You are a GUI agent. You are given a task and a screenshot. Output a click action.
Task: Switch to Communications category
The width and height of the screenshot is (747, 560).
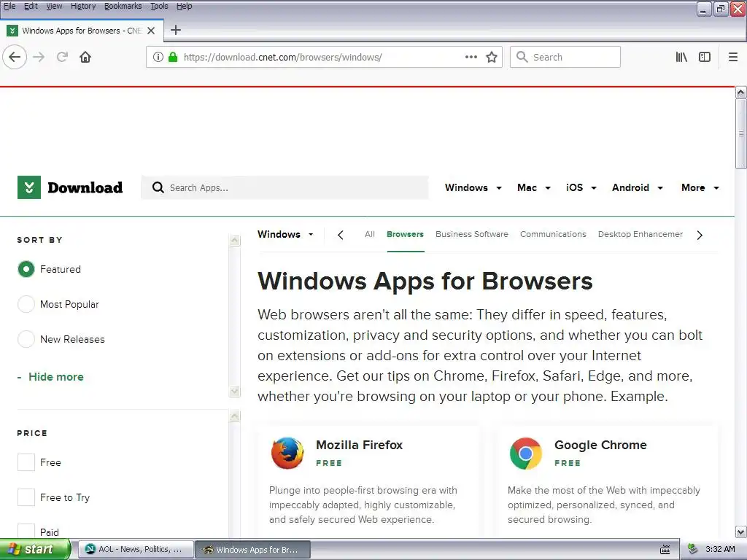pos(553,234)
